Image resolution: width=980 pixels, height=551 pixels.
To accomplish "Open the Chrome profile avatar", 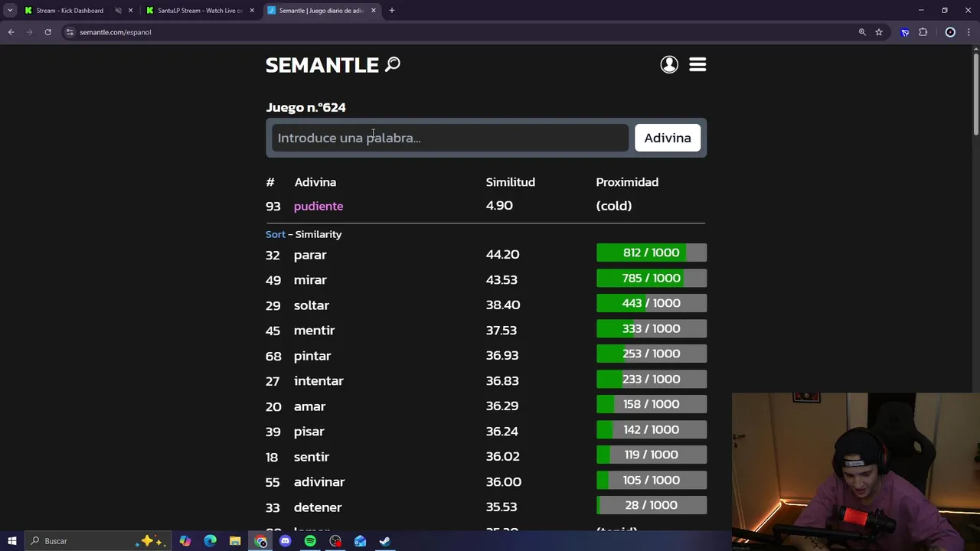I will click(x=950, y=32).
